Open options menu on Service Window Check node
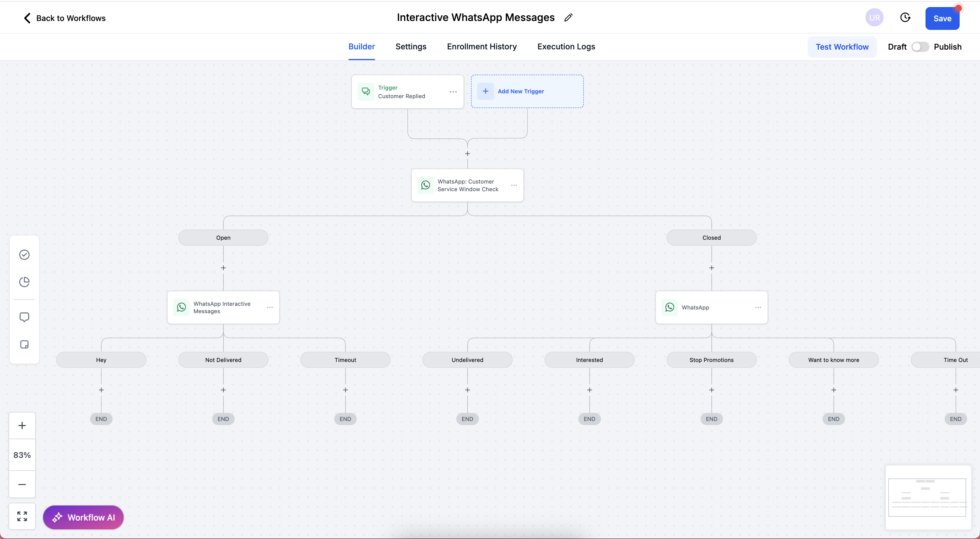980x539 pixels. tap(514, 185)
